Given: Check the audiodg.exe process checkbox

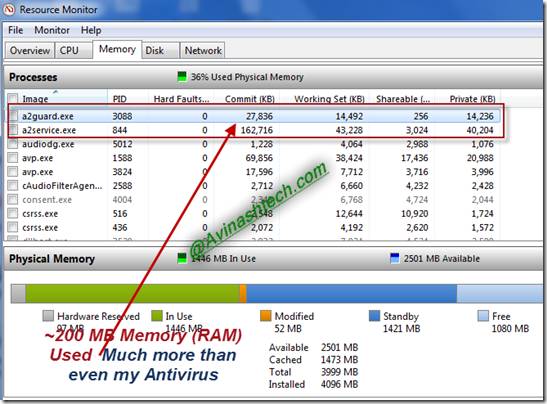Looking at the screenshot, I should 13,144.
